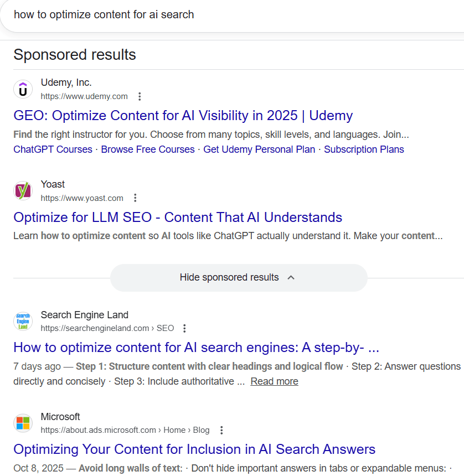Open the three-dot menu on Search Engine Land result
The height and width of the screenshot is (476, 464).
184,328
